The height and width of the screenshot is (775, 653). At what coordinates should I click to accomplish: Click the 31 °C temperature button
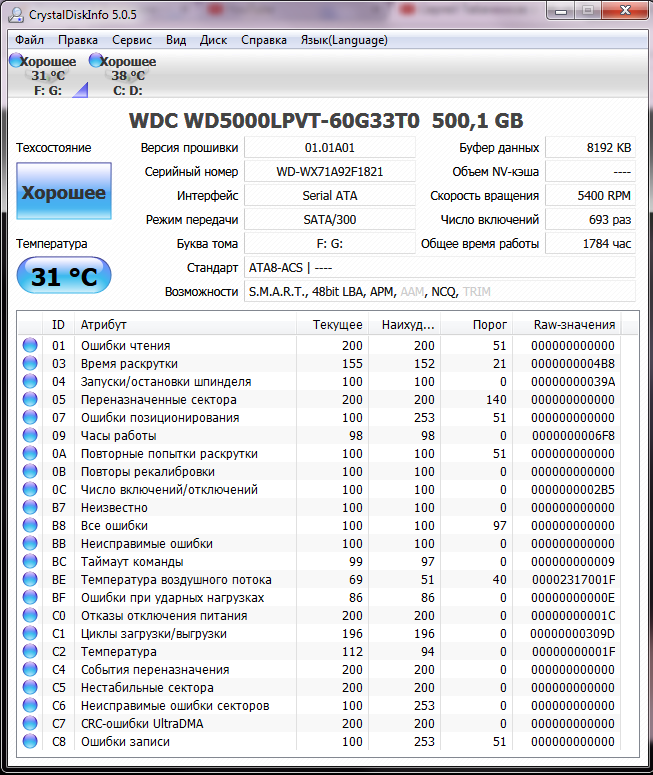(x=64, y=275)
